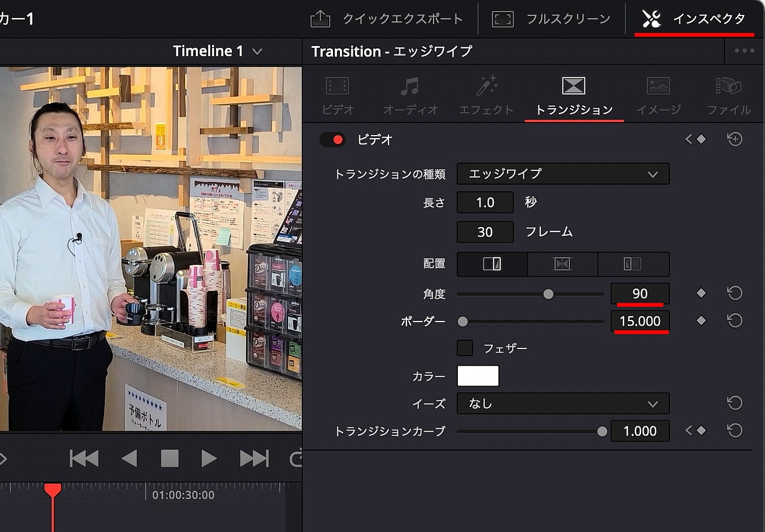Open the トランジションの種類 dropdown
Image resolution: width=765 pixels, height=532 pixels.
(x=562, y=174)
